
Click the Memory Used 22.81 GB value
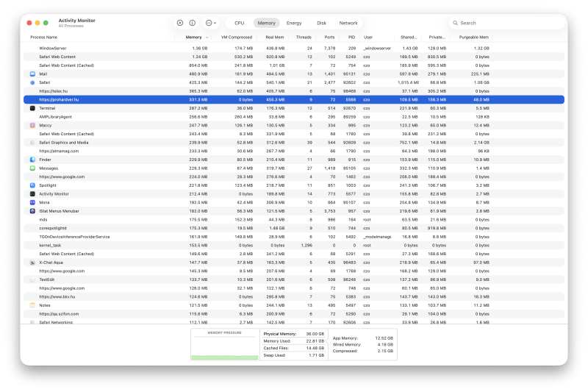pos(315,341)
